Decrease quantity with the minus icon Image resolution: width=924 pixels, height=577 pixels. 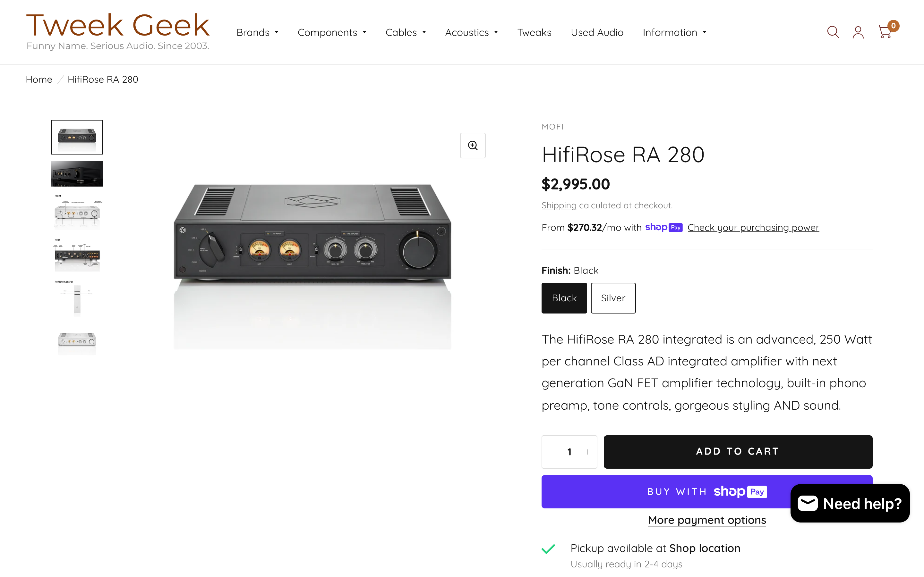(552, 452)
